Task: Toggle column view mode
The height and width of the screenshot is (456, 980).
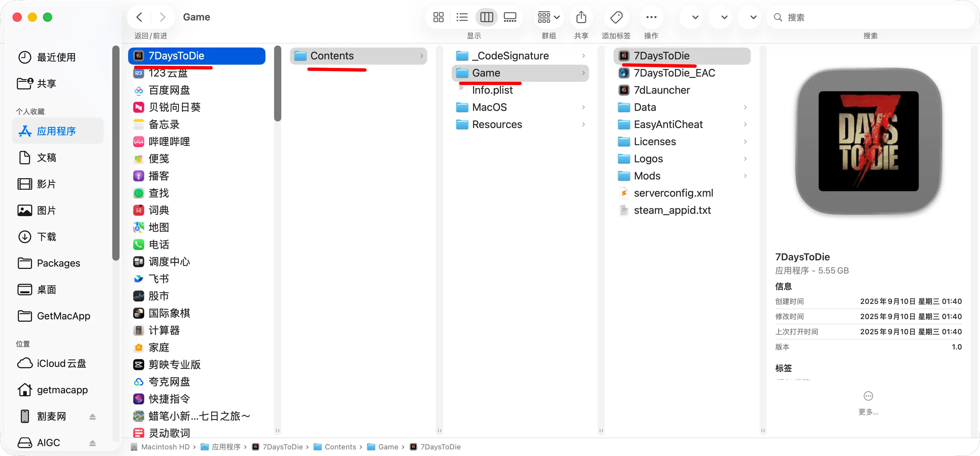Action: point(487,17)
